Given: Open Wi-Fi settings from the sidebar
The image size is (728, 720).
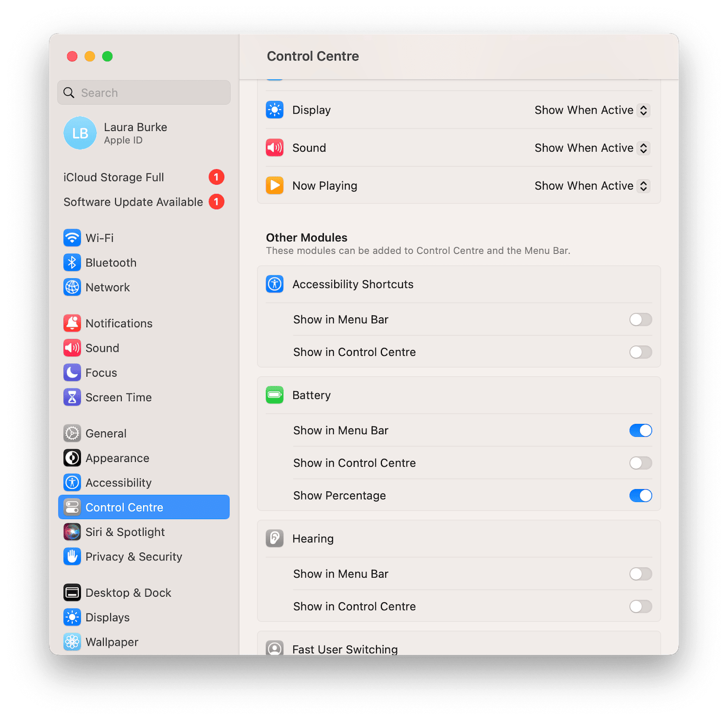Looking at the screenshot, I should (99, 237).
